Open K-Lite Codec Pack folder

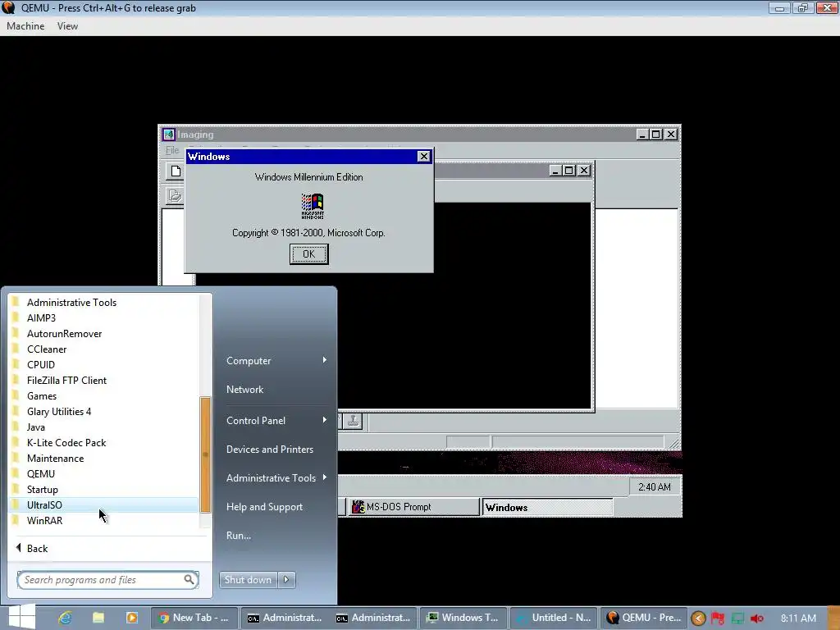(x=104, y=442)
